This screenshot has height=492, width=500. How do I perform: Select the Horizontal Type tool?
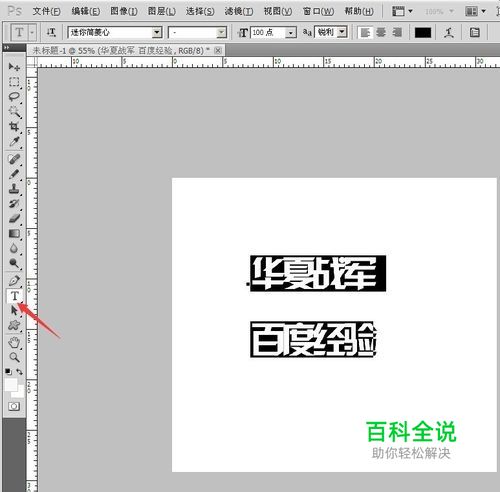[x=14, y=296]
